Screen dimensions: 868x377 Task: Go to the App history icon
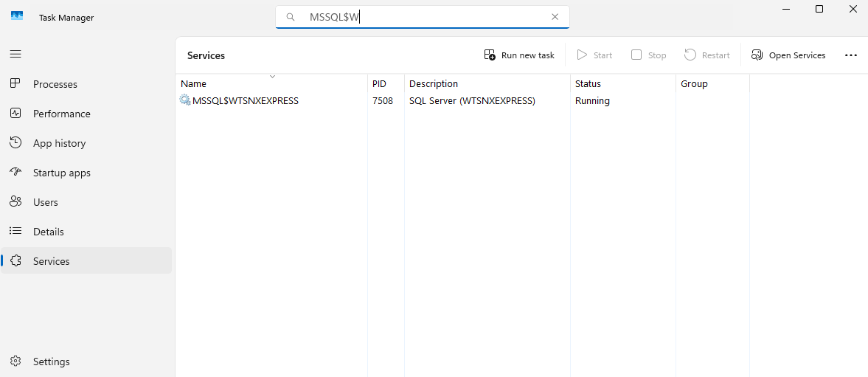point(15,143)
